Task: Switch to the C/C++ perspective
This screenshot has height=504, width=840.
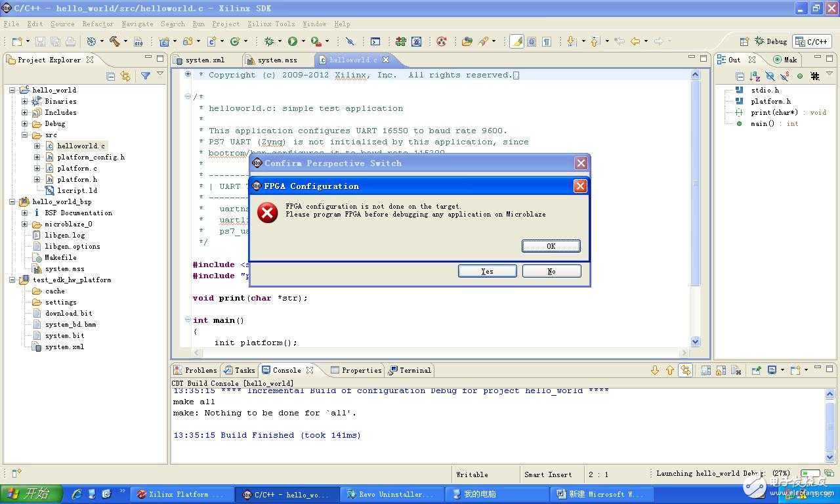Action: click(812, 41)
